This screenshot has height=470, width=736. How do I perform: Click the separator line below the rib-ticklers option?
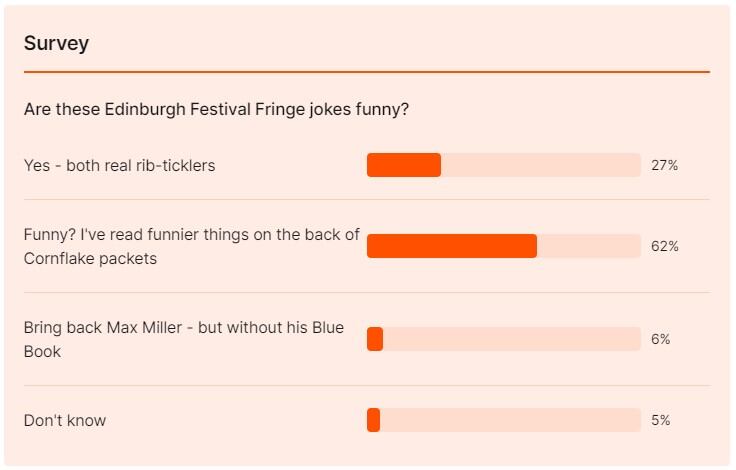pos(366,199)
